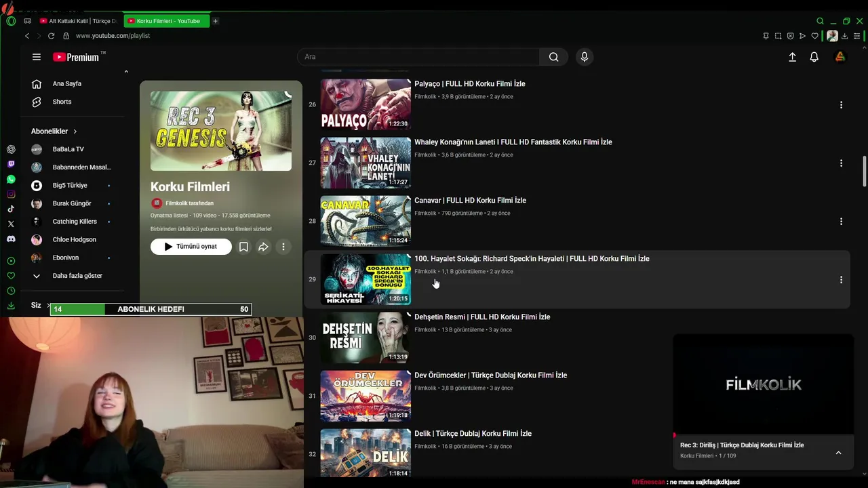Open the sidebar player icon
868x488 pixels.
(x=11, y=261)
